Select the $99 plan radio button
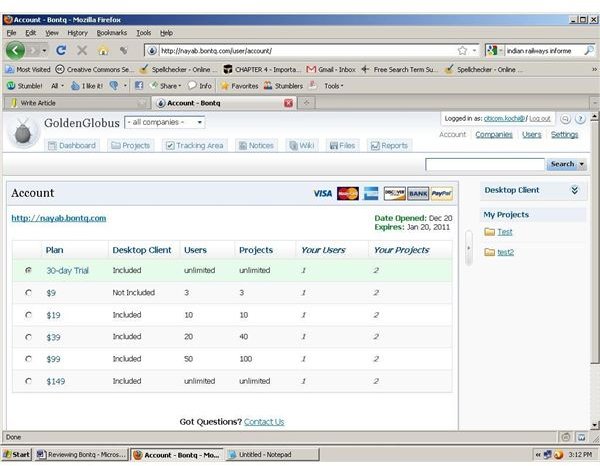Image resolution: width=600 pixels, height=466 pixels. (28, 359)
